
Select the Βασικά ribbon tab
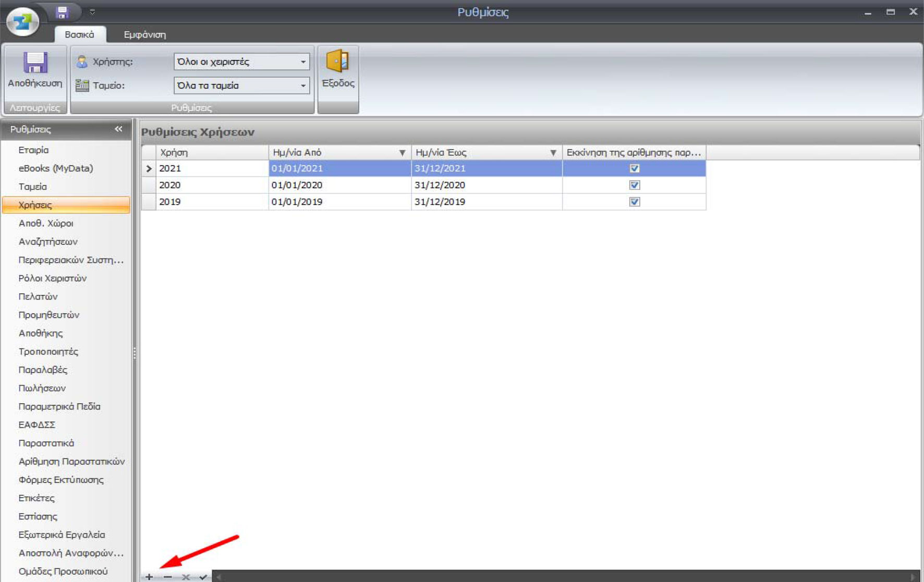click(79, 34)
